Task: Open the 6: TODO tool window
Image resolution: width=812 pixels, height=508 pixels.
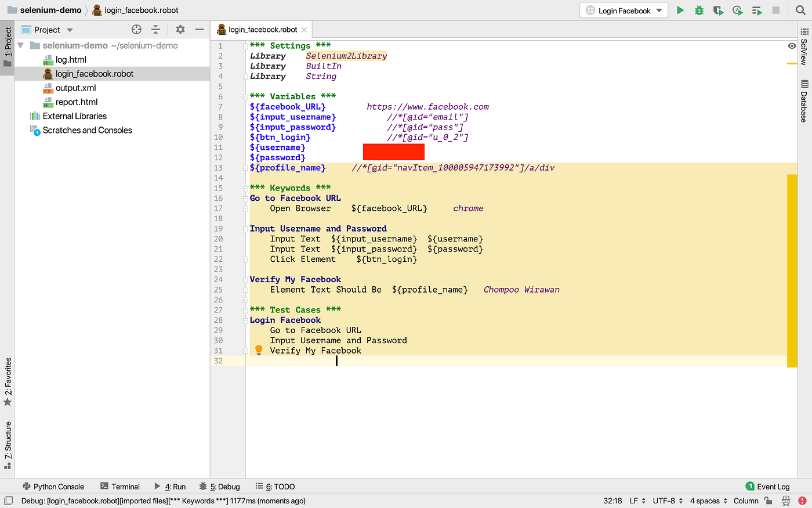Action: coord(280,487)
